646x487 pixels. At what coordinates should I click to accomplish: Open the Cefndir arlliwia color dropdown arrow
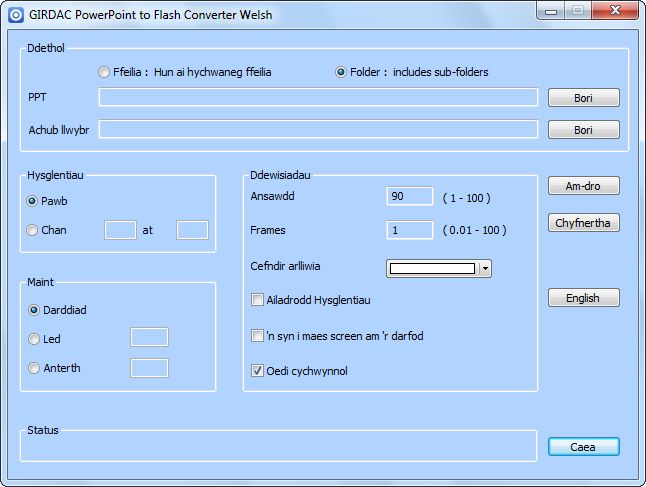tap(485, 269)
